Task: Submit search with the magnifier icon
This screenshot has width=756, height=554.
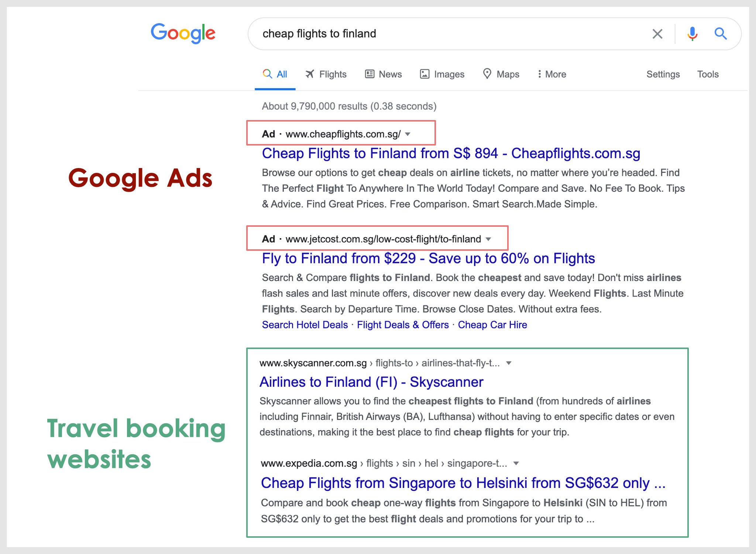Action: [720, 34]
